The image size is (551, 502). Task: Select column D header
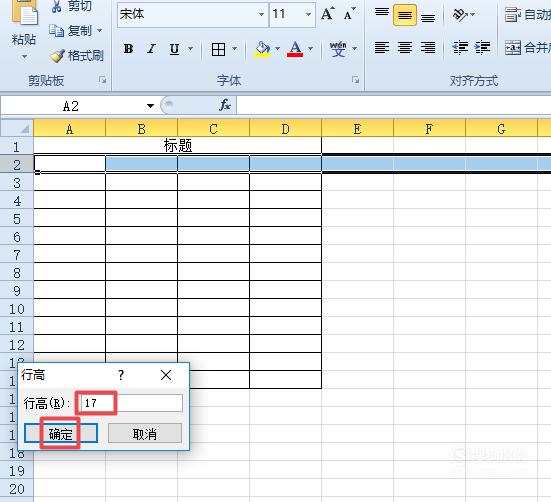(286, 129)
